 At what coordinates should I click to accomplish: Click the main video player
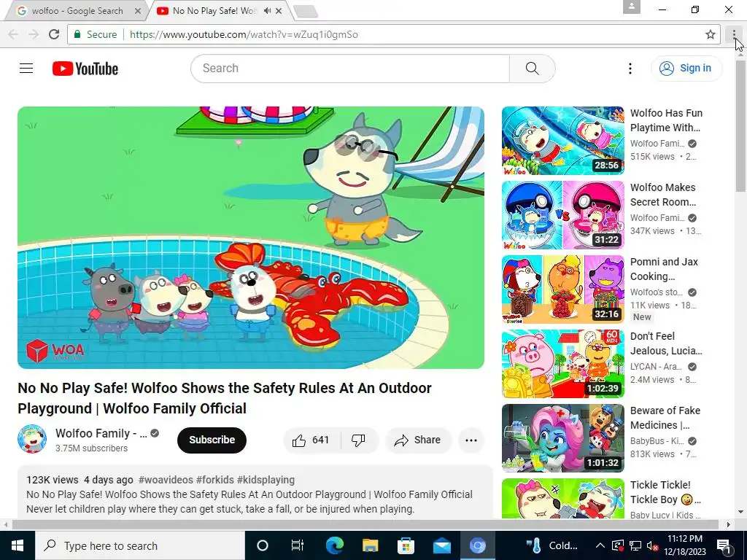point(251,237)
